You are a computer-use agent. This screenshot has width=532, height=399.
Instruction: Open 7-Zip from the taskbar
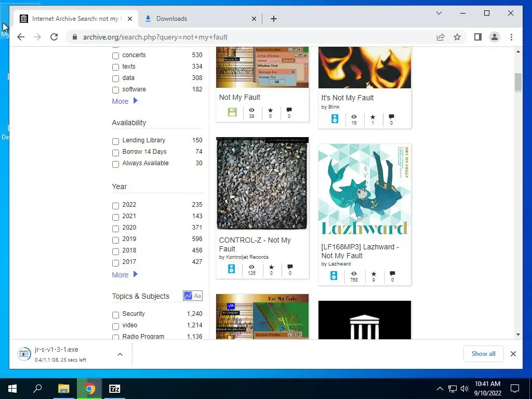tap(115, 389)
